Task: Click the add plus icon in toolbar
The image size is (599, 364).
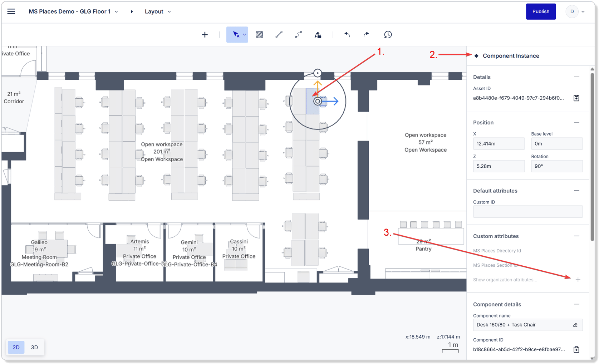Action: pyautogui.click(x=205, y=35)
